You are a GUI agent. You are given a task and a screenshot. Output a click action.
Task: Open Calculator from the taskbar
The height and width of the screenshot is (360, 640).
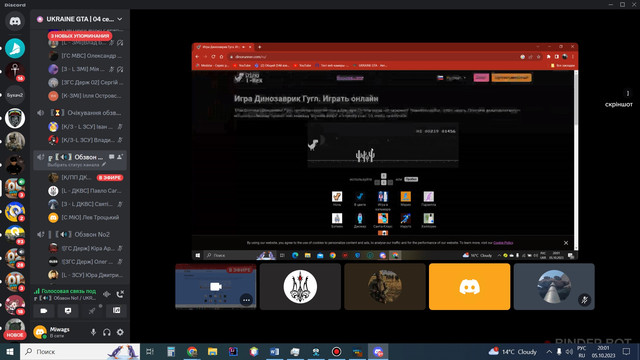click(x=171, y=351)
